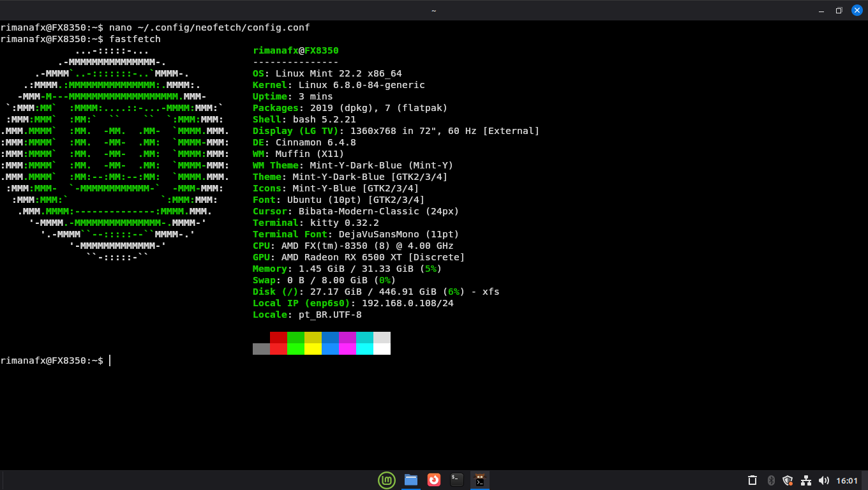This screenshot has width=868, height=490.
Task: Click the Bluetooth tray icon
Action: click(x=770, y=480)
